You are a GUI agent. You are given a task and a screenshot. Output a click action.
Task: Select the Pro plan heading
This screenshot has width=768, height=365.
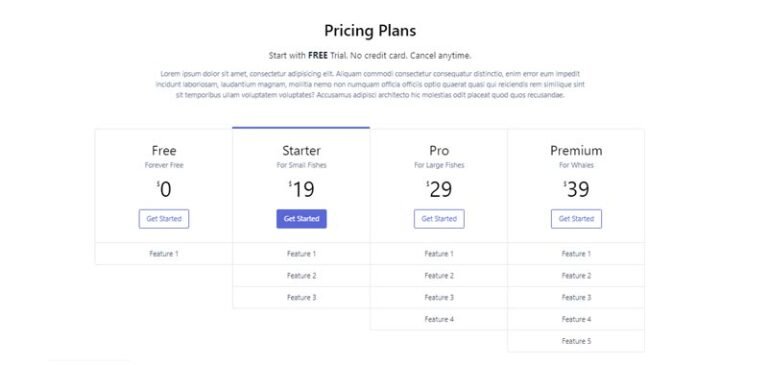point(439,150)
